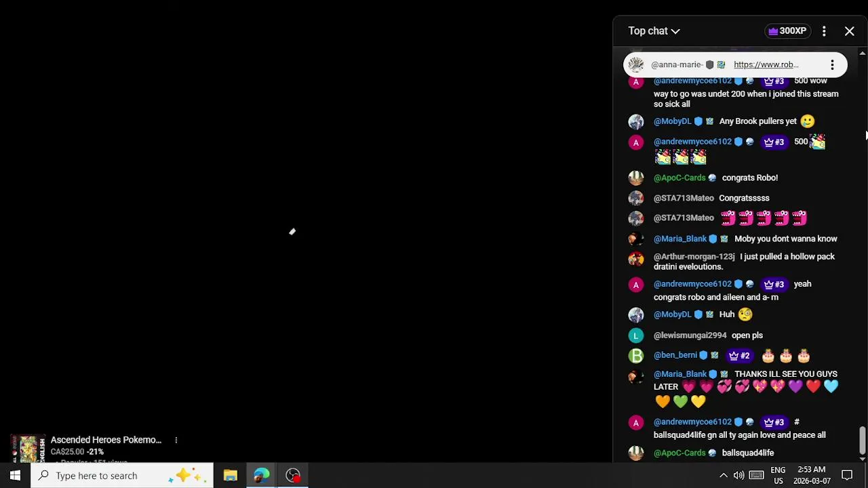Viewport: 868px width, 488px height.
Task: Select @andrewmycoe6102 avatar beside 500 party message
Action: 635,142
